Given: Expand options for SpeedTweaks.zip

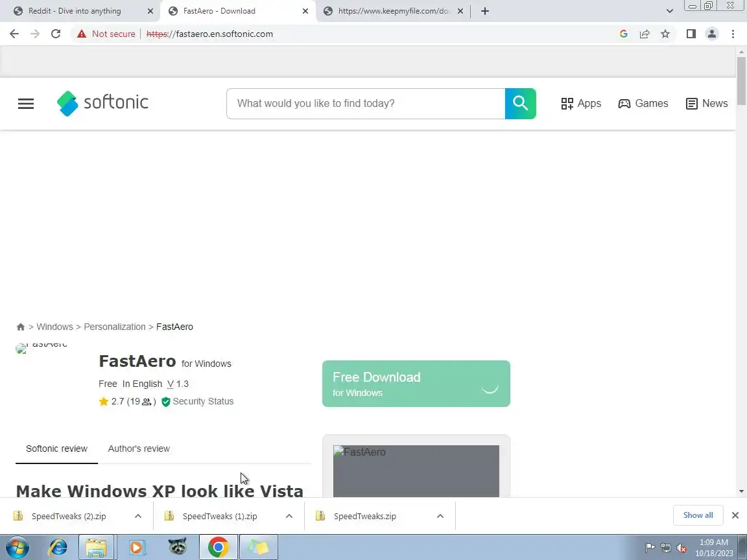Looking at the screenshot, I should click(x=440, y=516).
